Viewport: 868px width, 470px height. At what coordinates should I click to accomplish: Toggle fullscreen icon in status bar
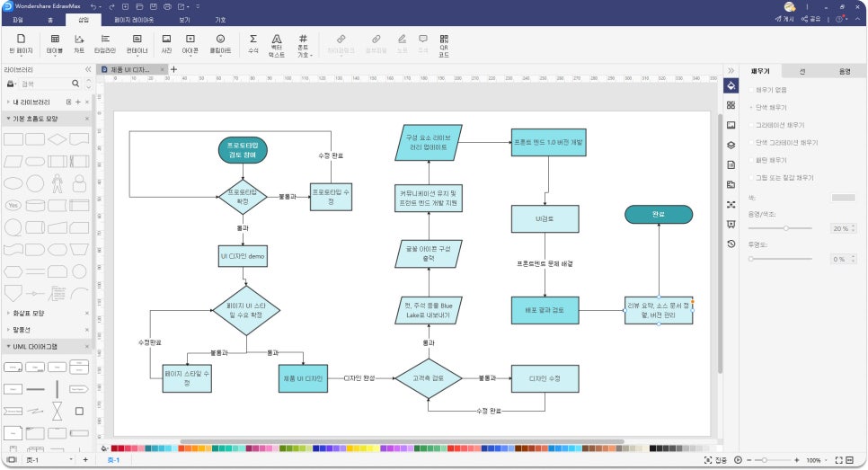coord(838,460)
